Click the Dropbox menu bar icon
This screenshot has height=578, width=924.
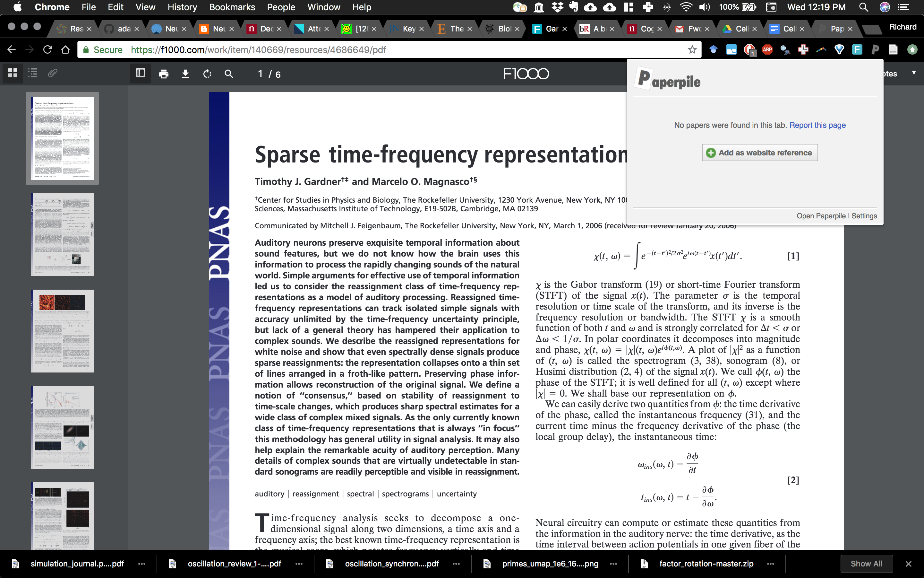pyautogui.click(x=558, y=7)
